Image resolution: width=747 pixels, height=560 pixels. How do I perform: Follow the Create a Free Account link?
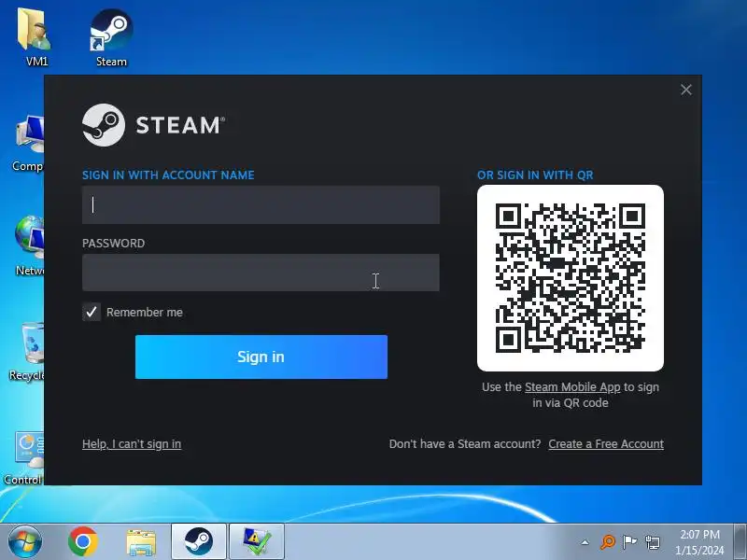point(606,444)
